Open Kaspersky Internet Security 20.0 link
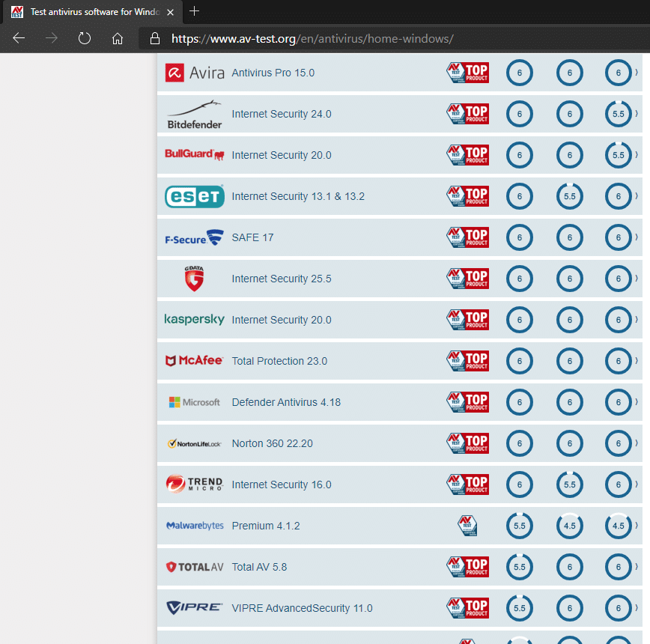The image size is (650, 644). pyautogui.click(x=282, y=320)
